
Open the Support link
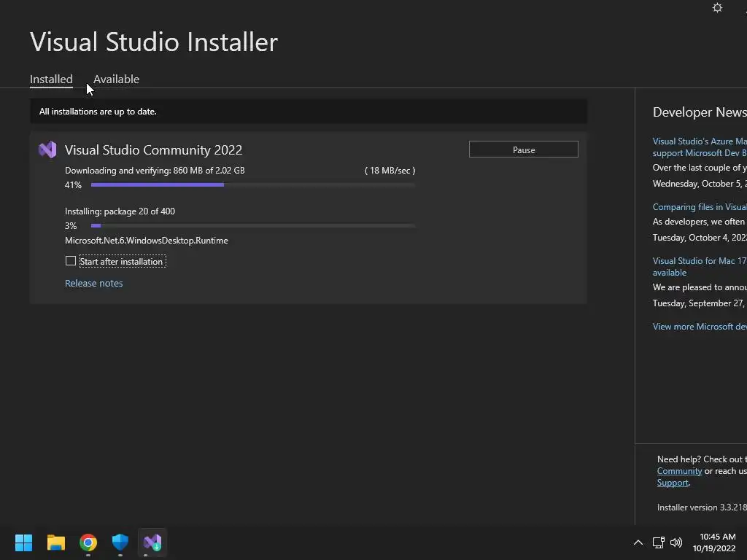pyautogui.click(x=673, y=483)
